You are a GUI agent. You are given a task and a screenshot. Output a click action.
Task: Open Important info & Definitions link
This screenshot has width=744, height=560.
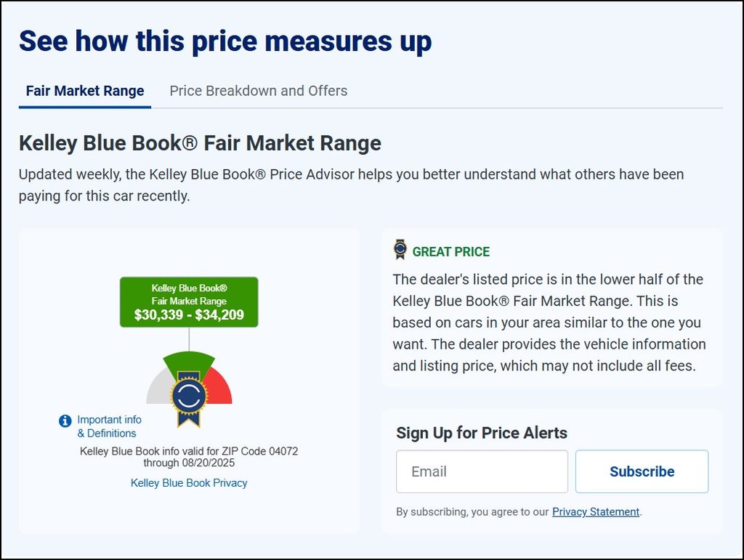click(x=109, y=426)
